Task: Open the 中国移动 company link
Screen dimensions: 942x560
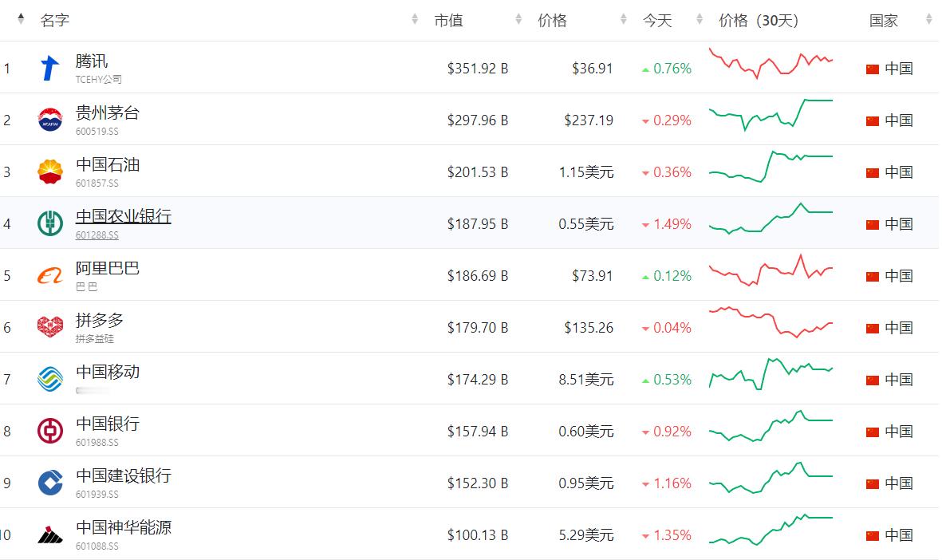Action: [x=108, y=372]
